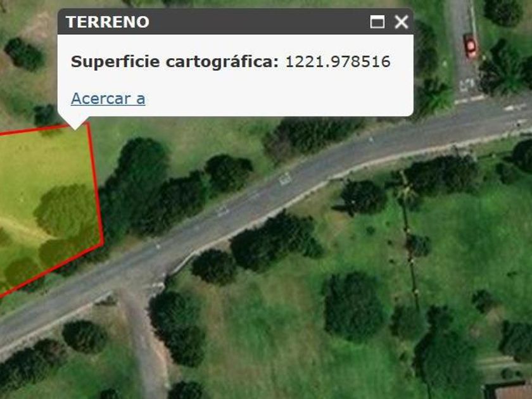Click the tree shadow inside the highlighted parcel
532x399 pixels.
[x=66, y=210]
